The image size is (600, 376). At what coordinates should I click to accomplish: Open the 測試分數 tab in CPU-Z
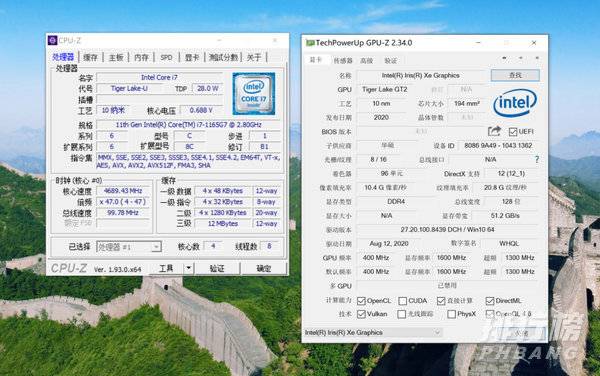223,57
